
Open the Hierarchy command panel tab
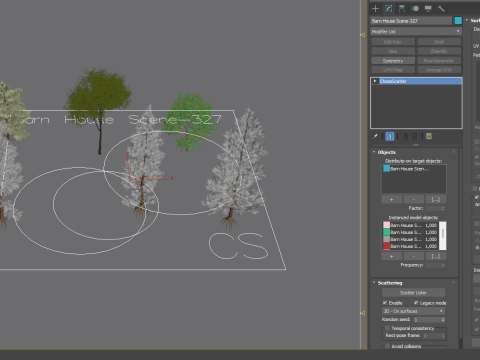(x=402, y=9)
